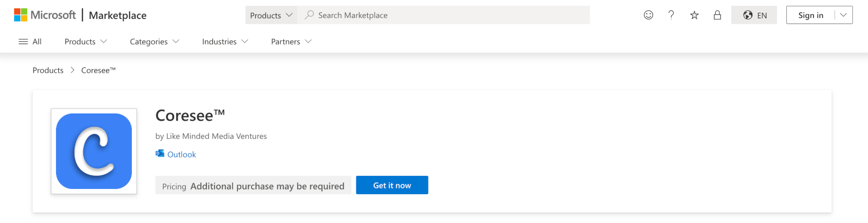Screen dimensions: 868x223
Task: Click the Outlook icon beside the link
Action: pyautogui.click(x=160, y=153)
